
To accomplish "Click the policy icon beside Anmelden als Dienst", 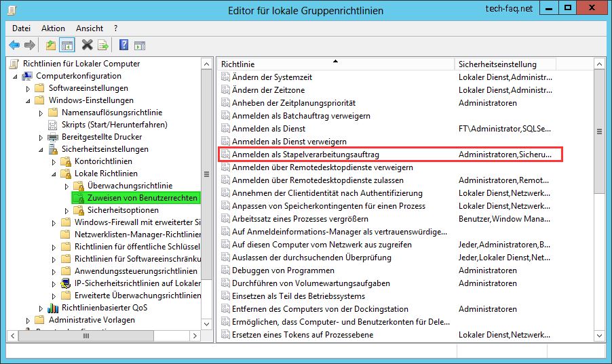I will [225, 128].
